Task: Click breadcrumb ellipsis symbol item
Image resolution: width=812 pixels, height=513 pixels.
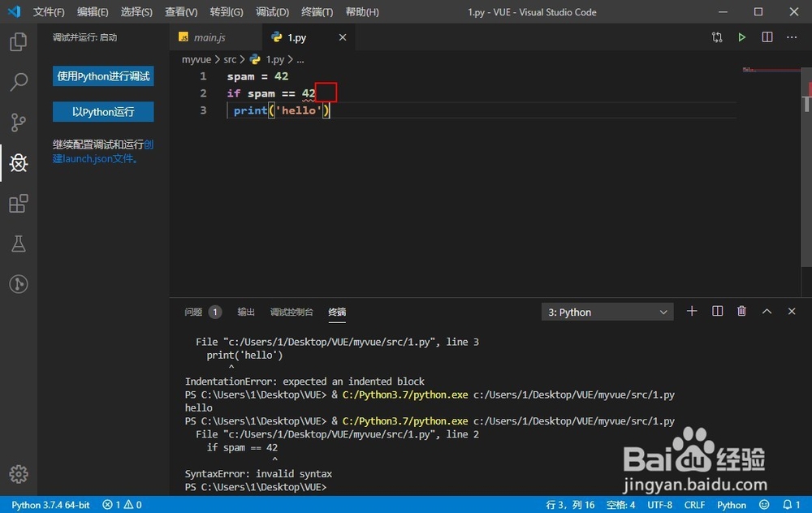Action: [x=300, y=59]
